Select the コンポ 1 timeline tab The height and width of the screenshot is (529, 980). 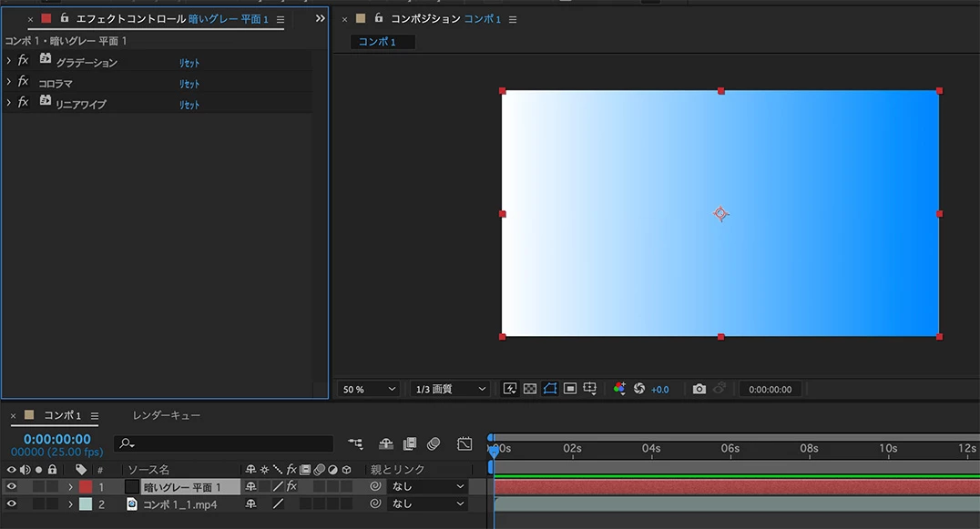62,415
